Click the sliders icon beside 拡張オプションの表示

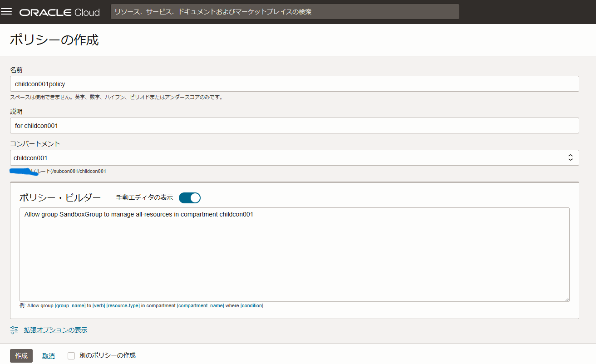tap(14, 330)
